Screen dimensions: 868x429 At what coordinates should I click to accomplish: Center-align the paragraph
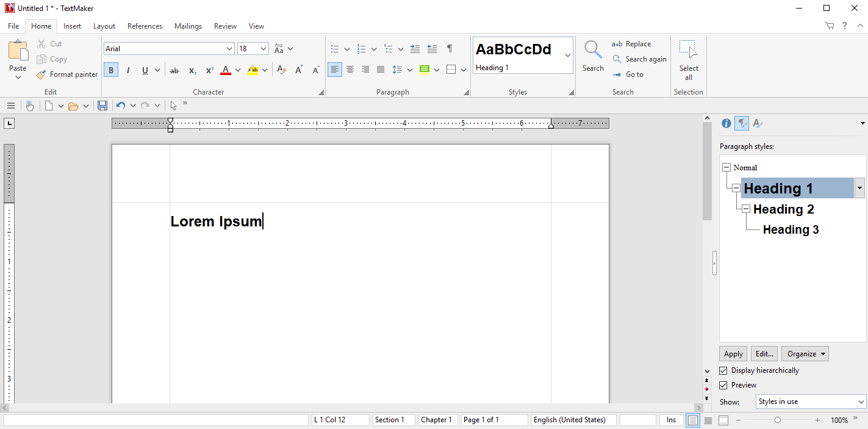(x=350, y=70)
